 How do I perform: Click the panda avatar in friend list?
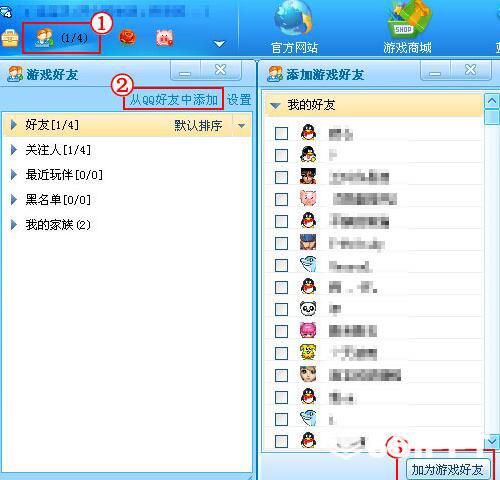(308, 309)
